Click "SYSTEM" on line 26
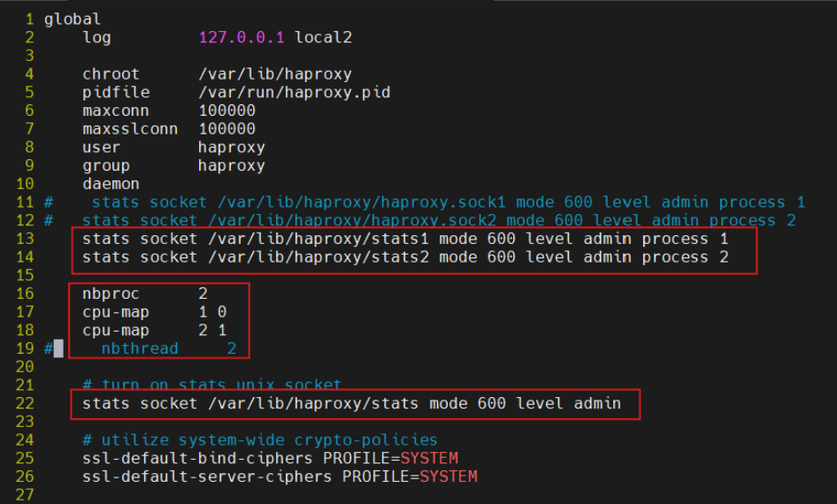This screenshot has height=504, width=837. pos(449,477)
